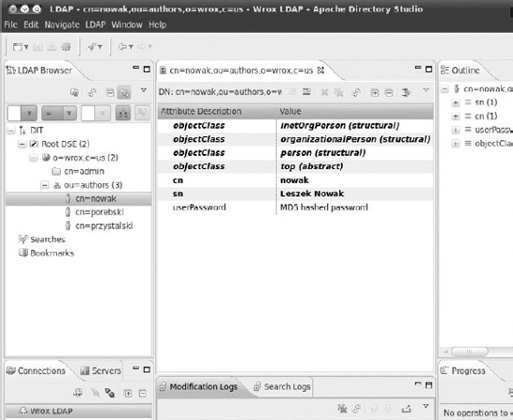
Task: Toggle subtree scope button in quick search
Action: [123, 113]
